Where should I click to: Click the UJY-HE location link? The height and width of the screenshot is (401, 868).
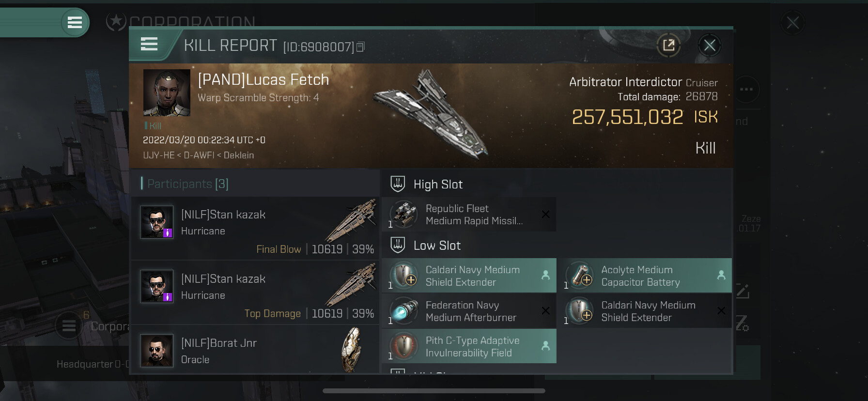tap(159, 155)
